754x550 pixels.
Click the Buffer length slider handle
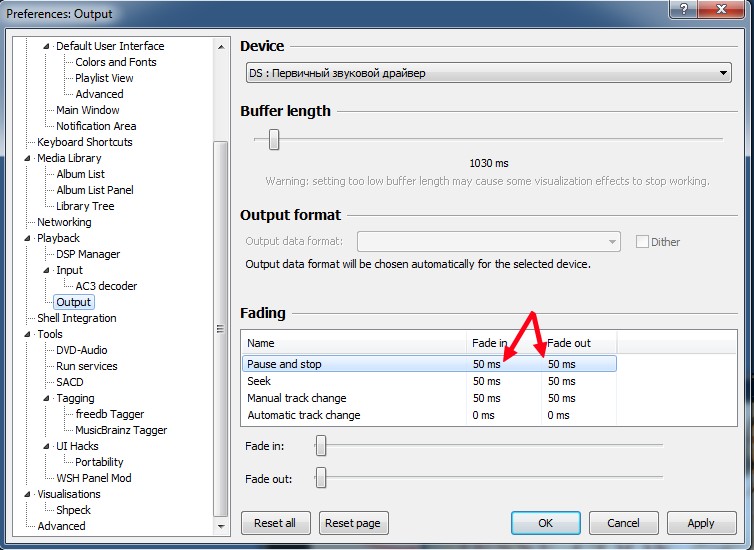[273, 140]
